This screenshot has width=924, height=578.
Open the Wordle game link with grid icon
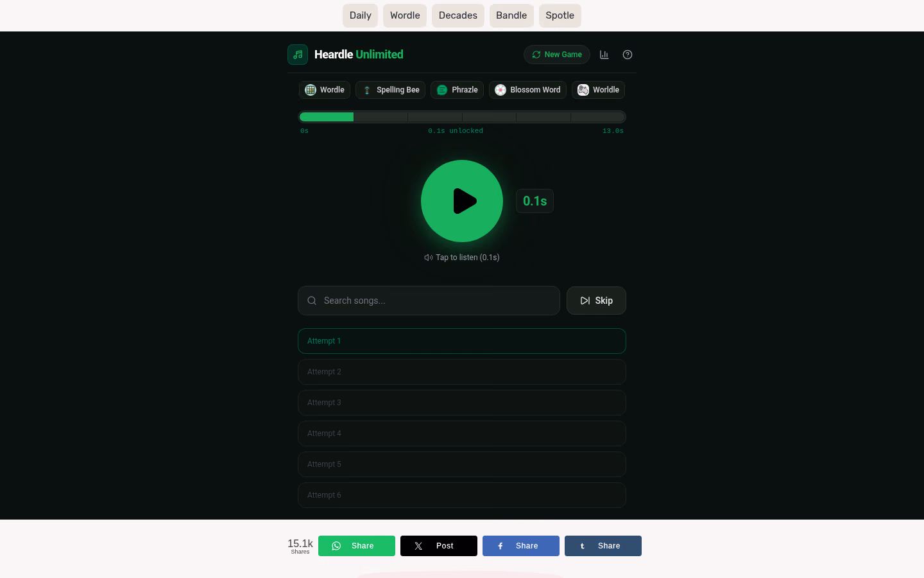point(325,90)
